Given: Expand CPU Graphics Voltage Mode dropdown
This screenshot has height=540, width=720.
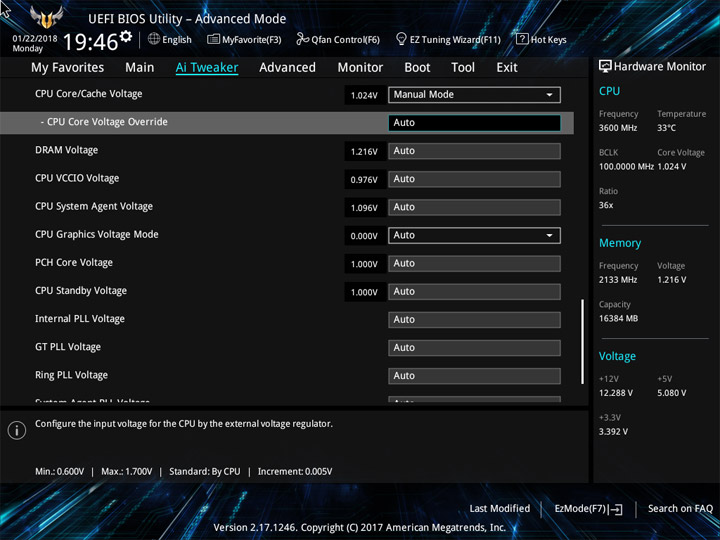Looking at the screenshot, I should (474, 236).
